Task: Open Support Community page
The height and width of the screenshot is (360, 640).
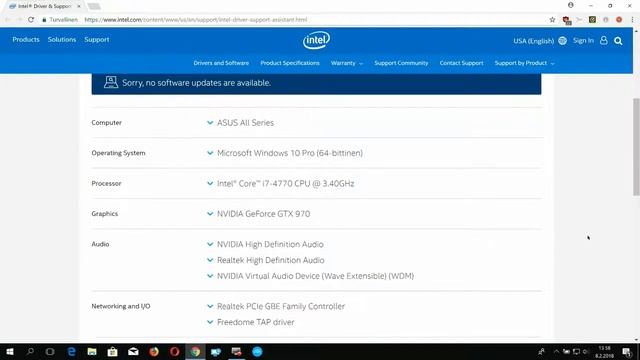Action: (401, 63)
